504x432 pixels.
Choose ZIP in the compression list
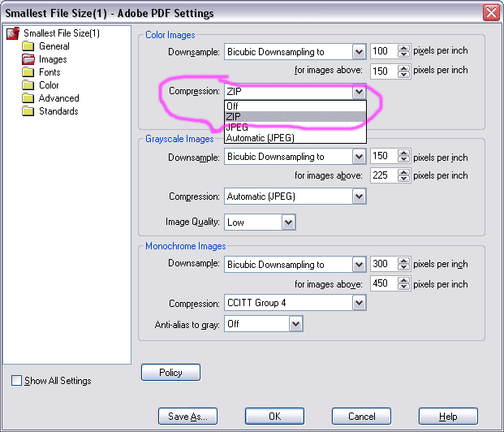pyautogui.click(x=295, y=116)
